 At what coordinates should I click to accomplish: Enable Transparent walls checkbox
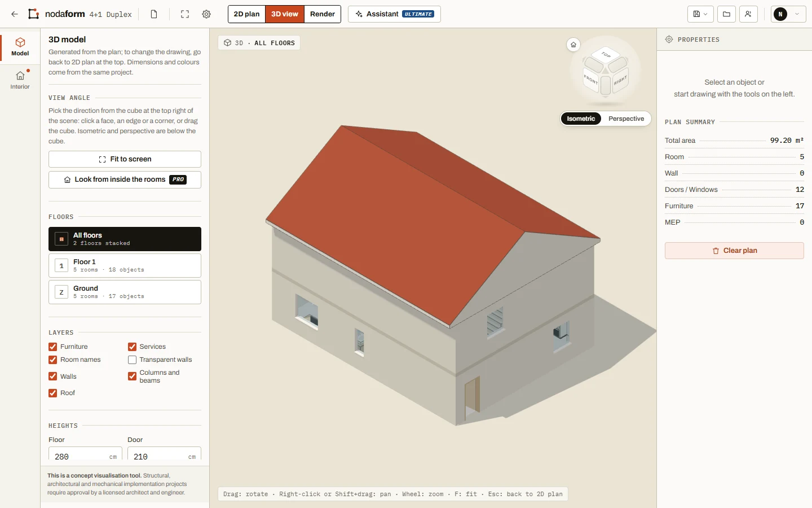pyautogui.click(x=132, y=360)
